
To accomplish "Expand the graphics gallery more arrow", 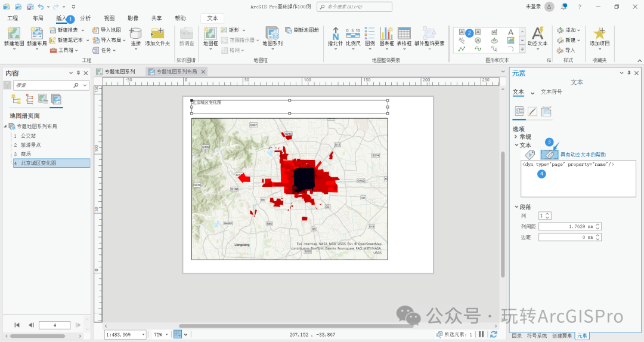I will (x=522, y=49).
